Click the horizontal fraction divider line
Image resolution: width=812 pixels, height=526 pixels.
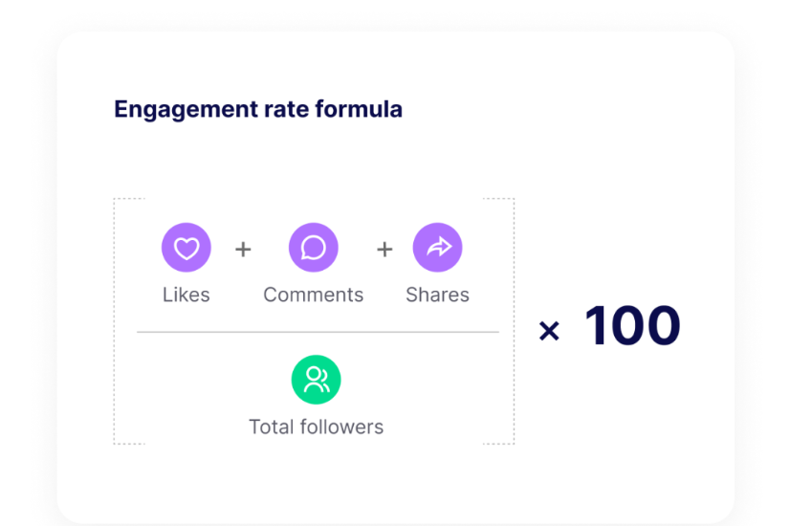(318, 332)
